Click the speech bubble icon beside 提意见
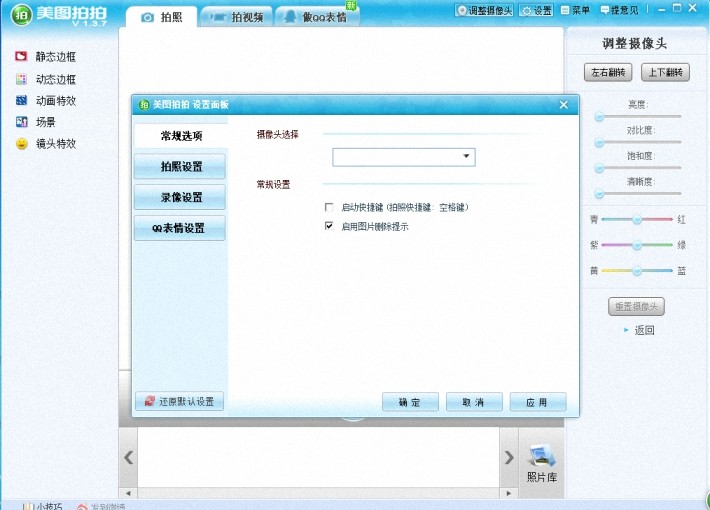 coord(604,10)
